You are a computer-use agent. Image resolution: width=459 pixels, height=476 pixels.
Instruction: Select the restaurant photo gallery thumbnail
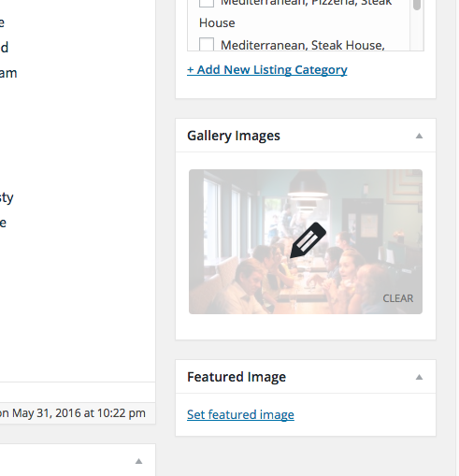pyautogui.click(x=306, y=241)
